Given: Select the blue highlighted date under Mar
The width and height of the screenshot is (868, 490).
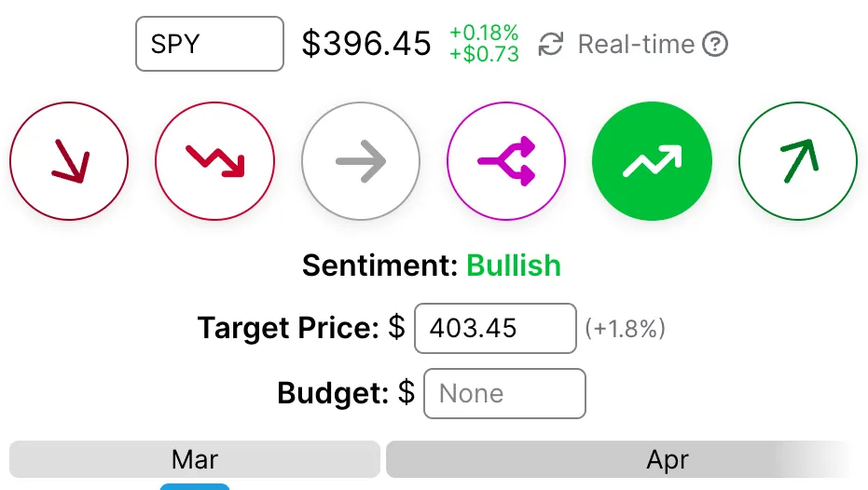Looking at the screenshot, I should point(194,486).
